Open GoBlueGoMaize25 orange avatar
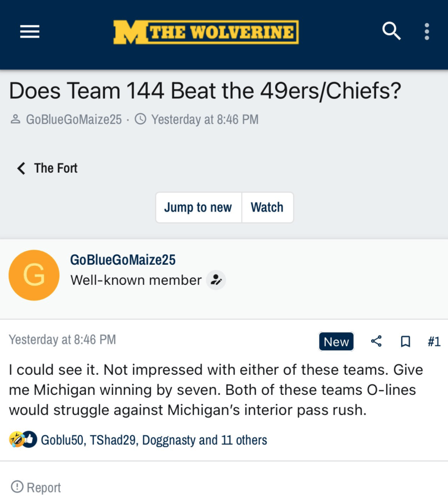The width and height of the screenshot is (448, 501). [x=34, y=275]
